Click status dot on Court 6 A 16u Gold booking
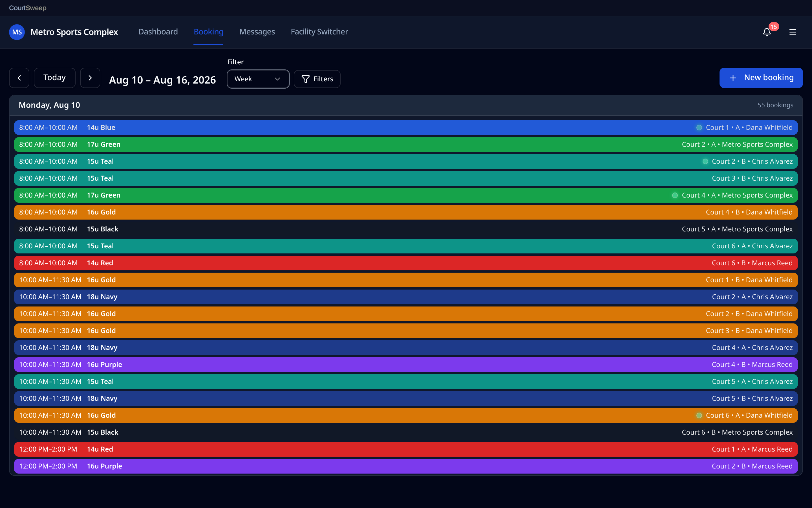The image size is (812, 508). [x=699, y=416]
